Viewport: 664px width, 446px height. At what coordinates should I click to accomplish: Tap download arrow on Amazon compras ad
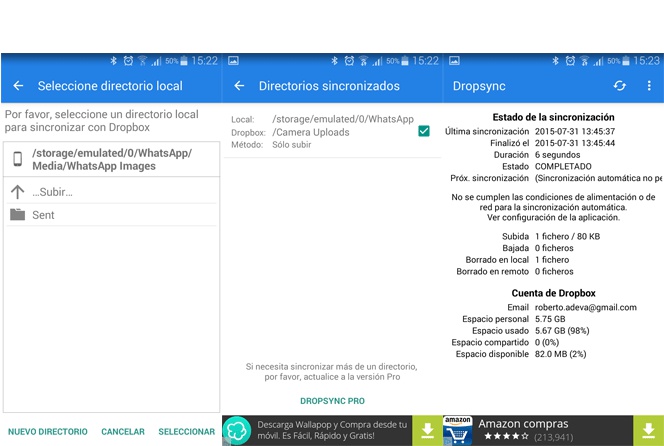click(x=648, y=430)
